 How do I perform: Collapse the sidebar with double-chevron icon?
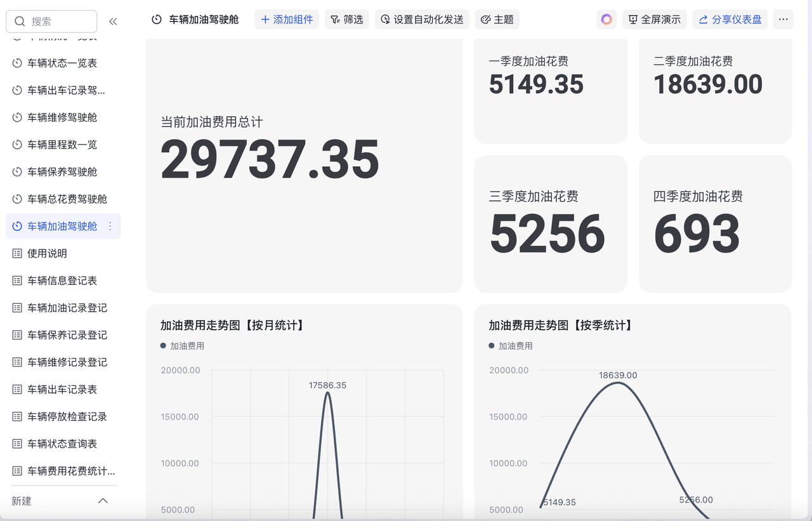tap(113, 22)
